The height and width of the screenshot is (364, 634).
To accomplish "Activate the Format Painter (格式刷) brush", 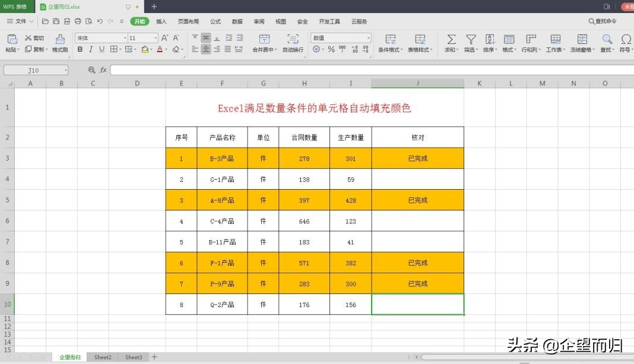I will coord(60,39).
